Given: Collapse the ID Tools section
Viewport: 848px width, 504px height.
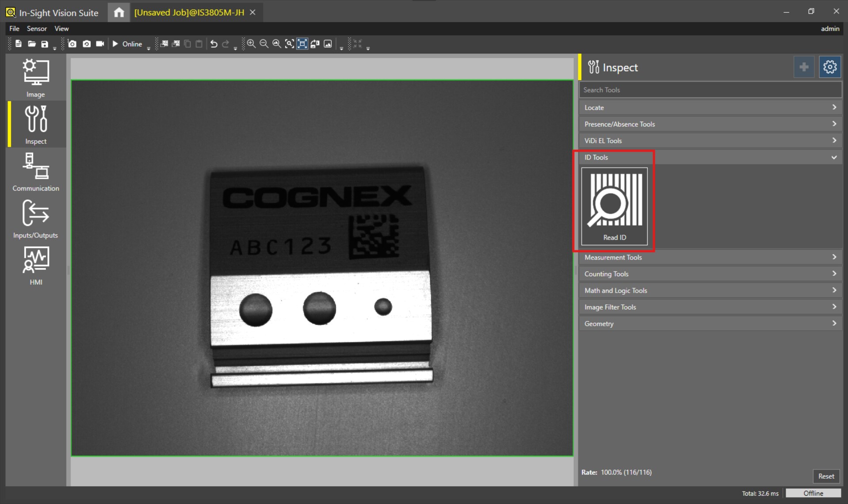Looking at the screenshot, I should click(x=834, y=157).
